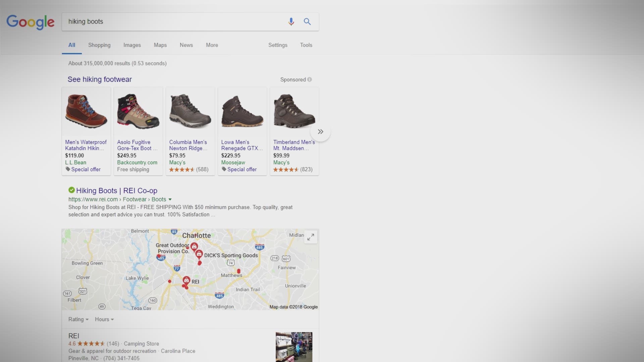Image resolution: width=644 pixels, height=362 pixels.
Task: Click the Sponsored info icon
Action: click(310, 79)
